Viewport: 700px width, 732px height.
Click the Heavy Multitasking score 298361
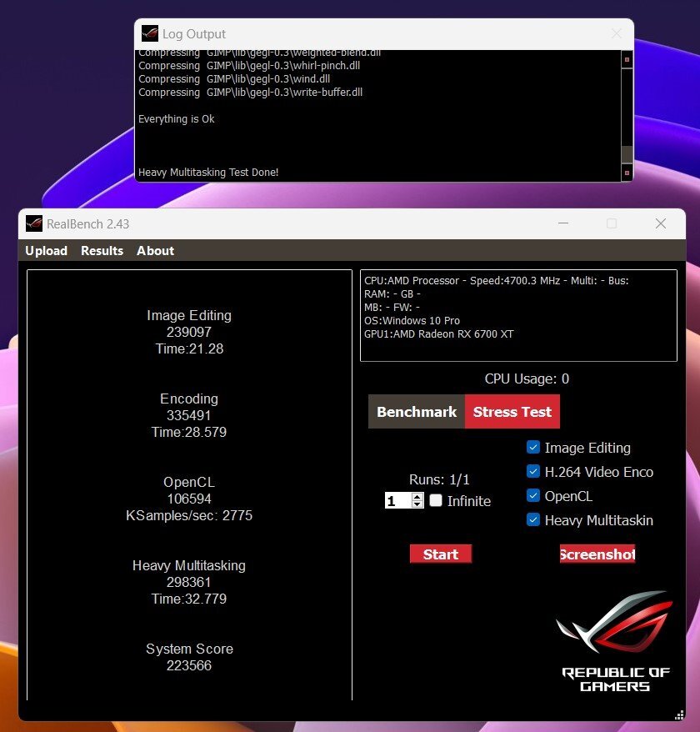point(189,582)
